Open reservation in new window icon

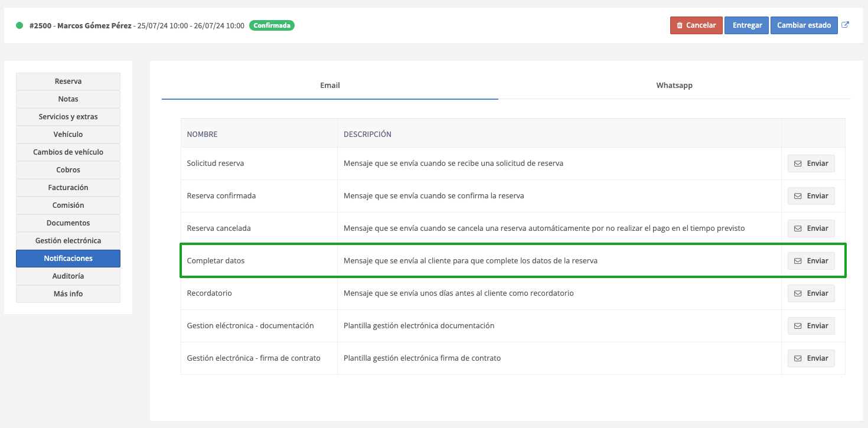[x=846, y=25]
